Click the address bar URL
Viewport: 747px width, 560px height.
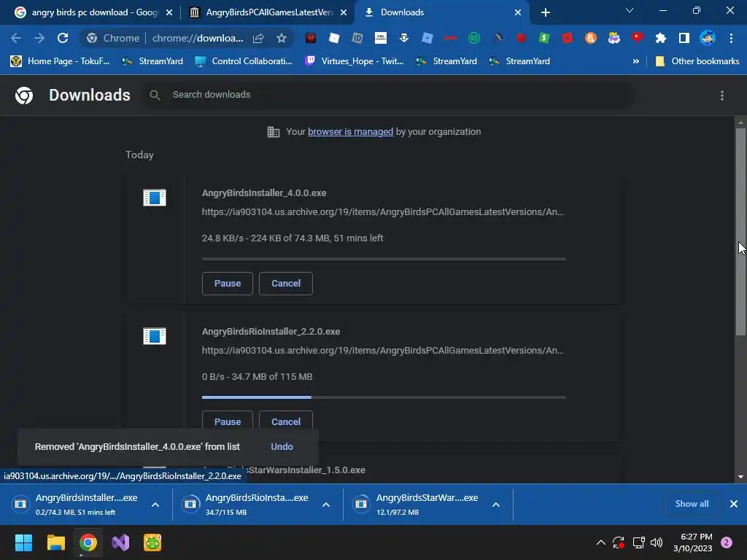point(198,38)
